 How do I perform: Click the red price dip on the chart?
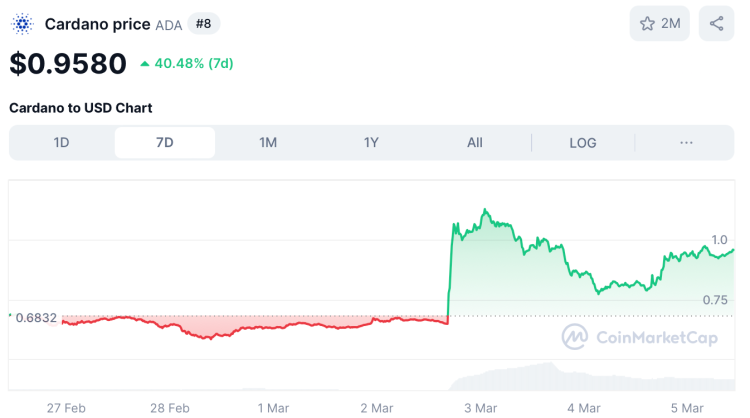click(209, 337)
